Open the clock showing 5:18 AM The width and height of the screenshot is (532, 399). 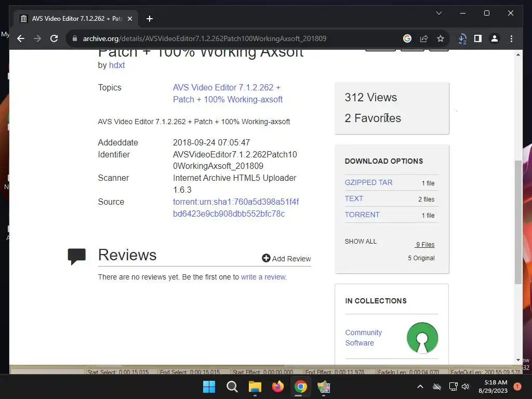493,387
